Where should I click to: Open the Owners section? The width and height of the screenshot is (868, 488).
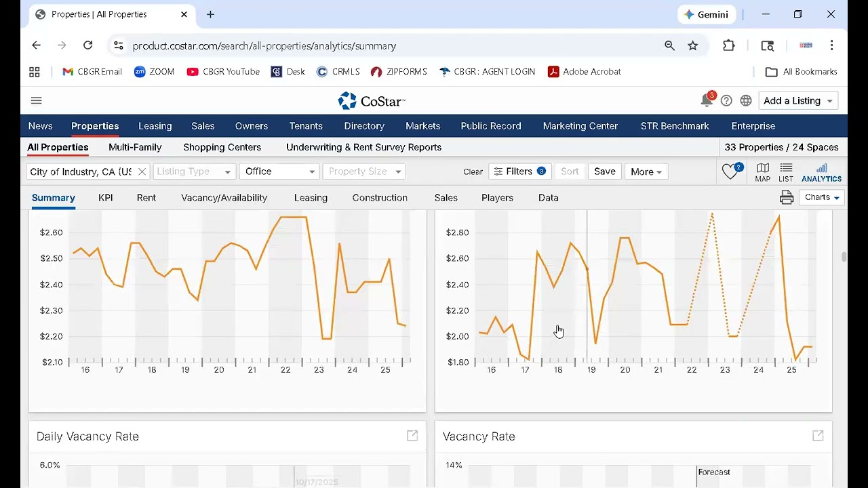click(x=252, y=126)
